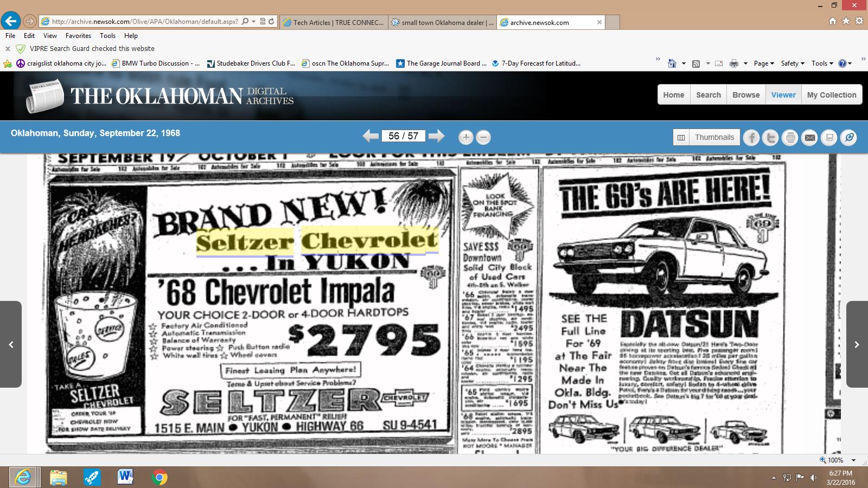Expand the Page dropdown menu

pyautogui.click(x=764, y=63)
